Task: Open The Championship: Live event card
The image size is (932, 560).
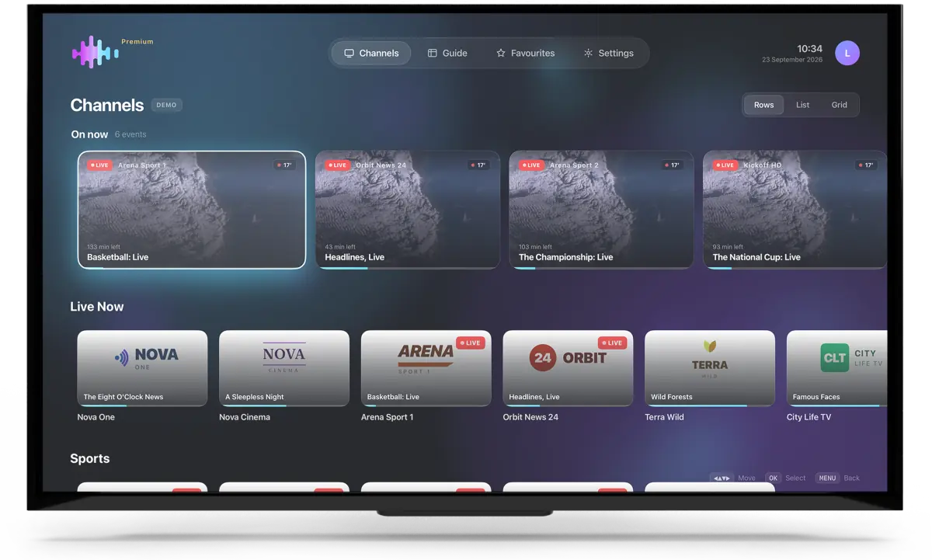Action: [x=601, y=210]
